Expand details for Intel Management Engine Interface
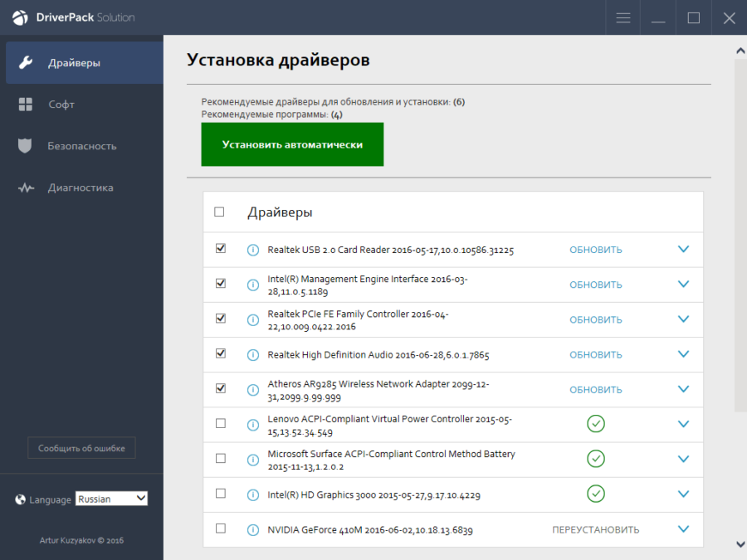The width and height of the screenshot is (747, 560). (x=683, y=285)
